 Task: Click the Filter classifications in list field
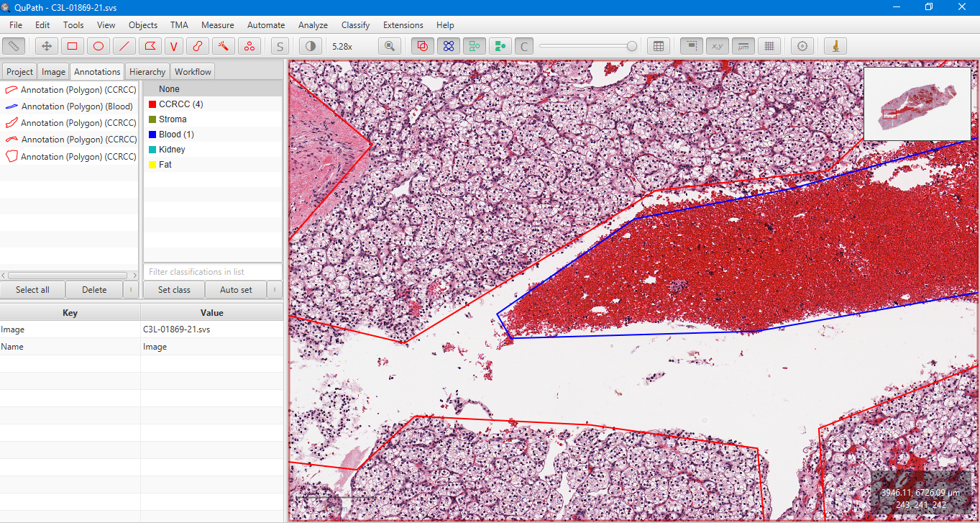pyautogui.click(x=212, y=271)
